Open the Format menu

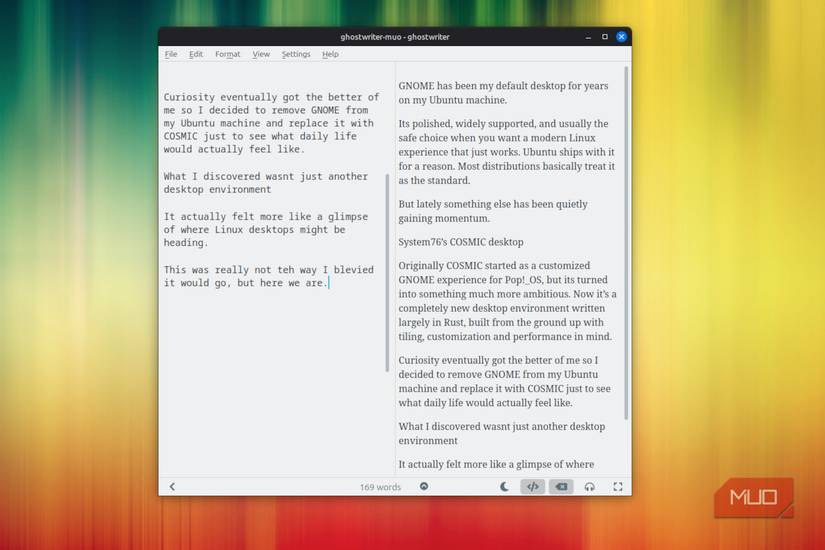[227, 54]
